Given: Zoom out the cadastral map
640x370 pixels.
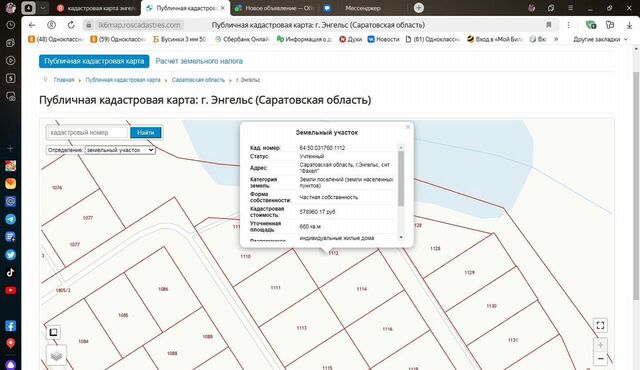Looking at the screenshot, I should click(x=600, y=359).
